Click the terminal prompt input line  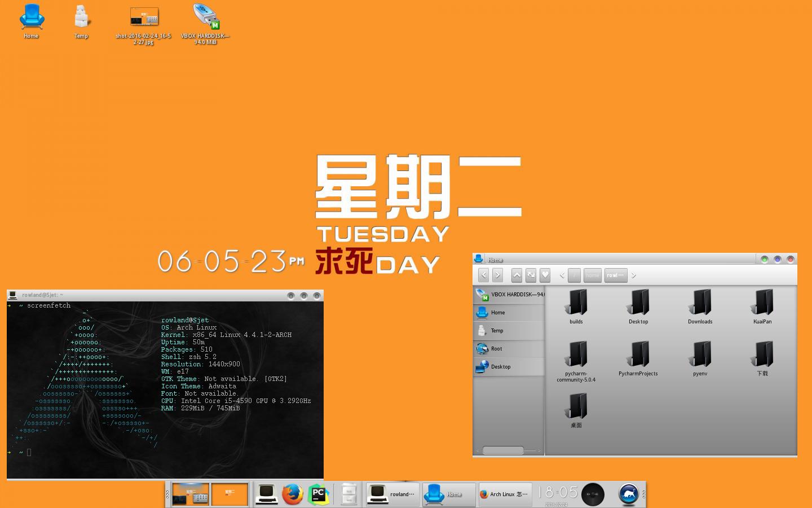click(165, 452)
